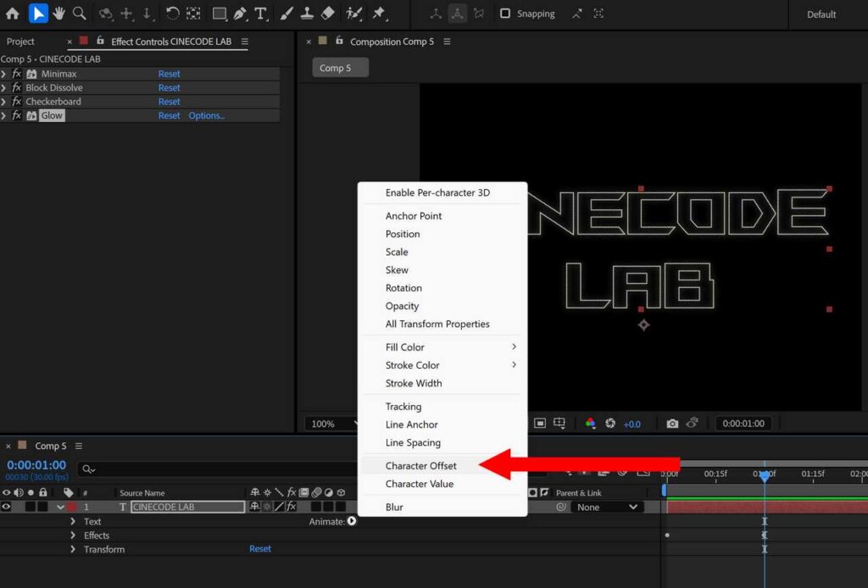Screen dimensions: 868x588
Task: Open the Show Channel color icon
Action: [590, 423]
